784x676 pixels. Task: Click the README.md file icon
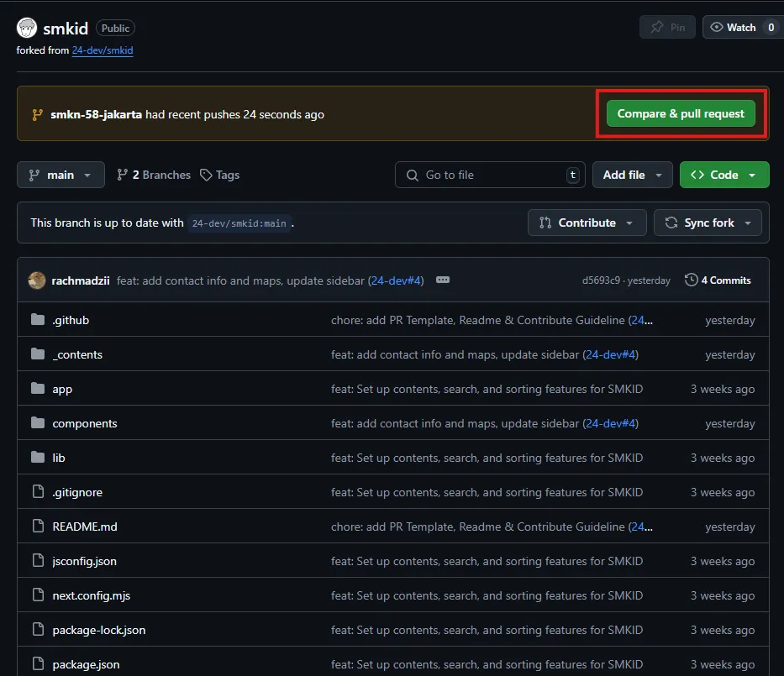38,527
